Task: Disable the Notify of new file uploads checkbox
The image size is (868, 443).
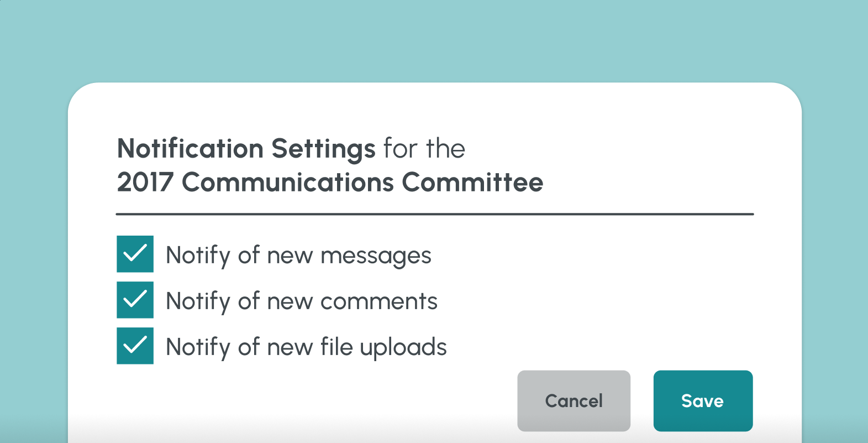Action: [x=135, y=346]
